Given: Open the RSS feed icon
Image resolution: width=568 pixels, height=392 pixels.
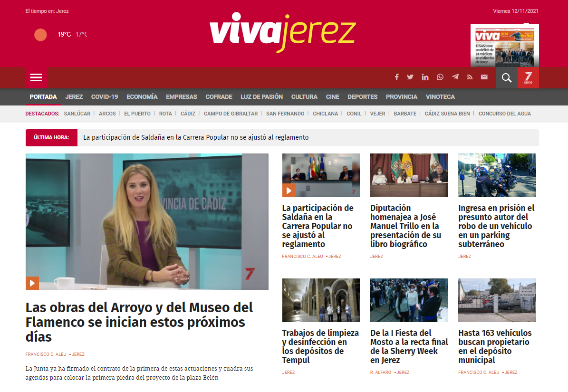Looking at the screenshot, I should coord(470,77).
